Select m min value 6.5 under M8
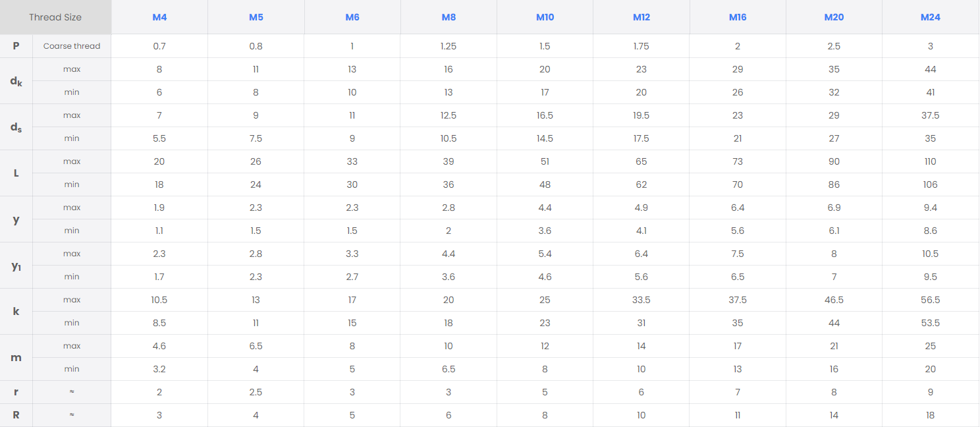Screen dimensions: 980x427 click(x=449, y=369)
